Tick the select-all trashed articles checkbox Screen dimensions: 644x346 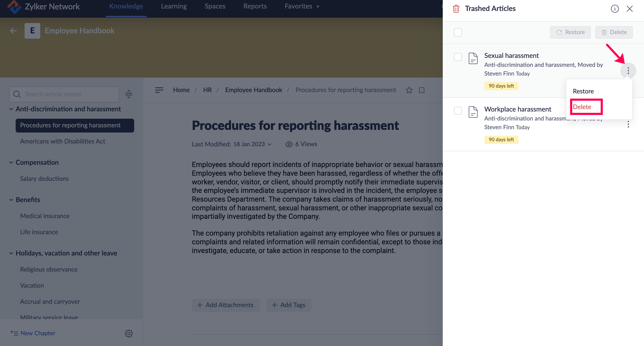(x=458, y=32)
